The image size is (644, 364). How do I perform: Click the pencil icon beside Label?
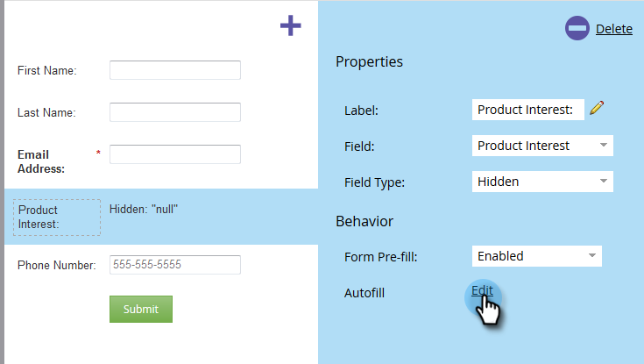pyautogui.click(x=597, y=108)
